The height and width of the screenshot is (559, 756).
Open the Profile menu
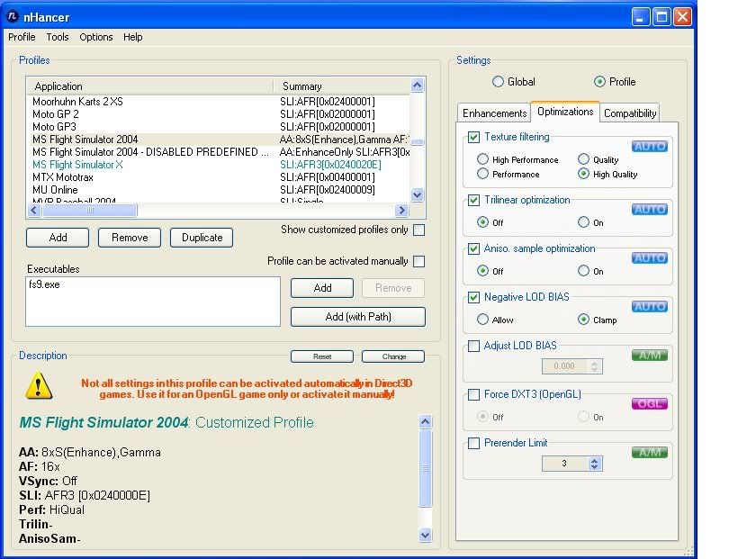click(x=22, y=37)
